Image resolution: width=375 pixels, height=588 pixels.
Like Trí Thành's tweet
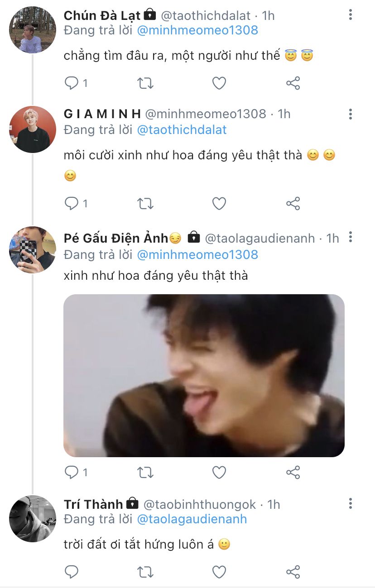click(219, 572)
